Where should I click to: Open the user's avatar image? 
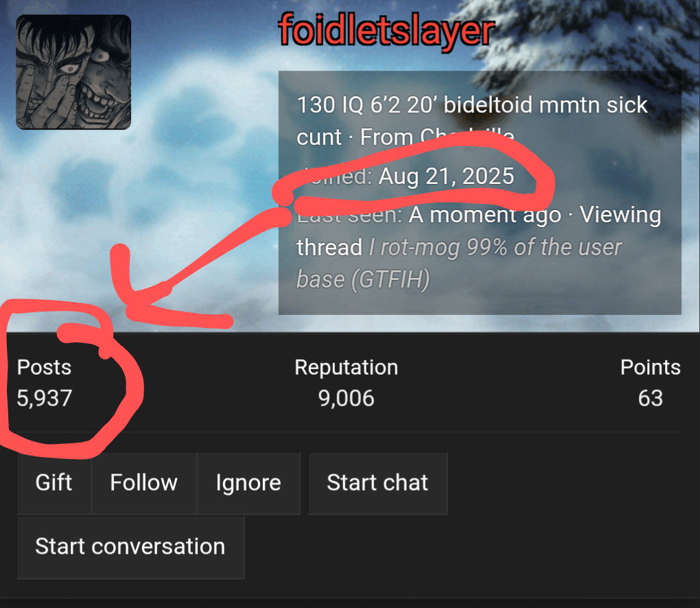73,72
